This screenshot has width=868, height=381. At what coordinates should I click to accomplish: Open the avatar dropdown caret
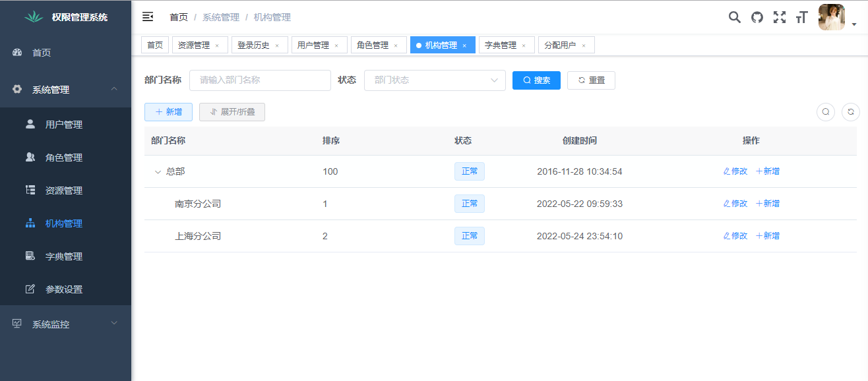(854, 25)
